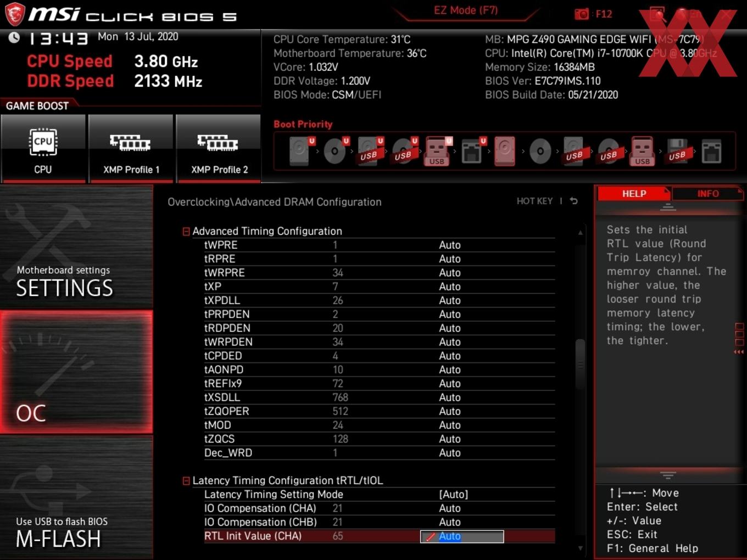Select the tZQCS timing row
This screenshot has width=747, height=560.
[379, 439]
